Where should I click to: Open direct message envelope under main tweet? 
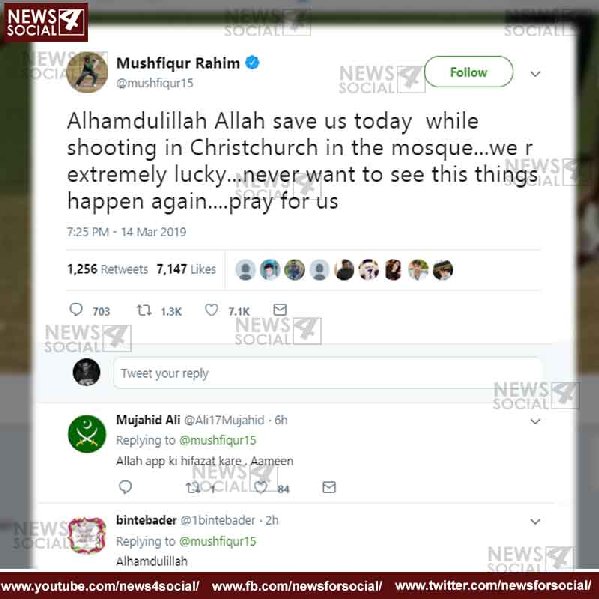tap(280, 310)
